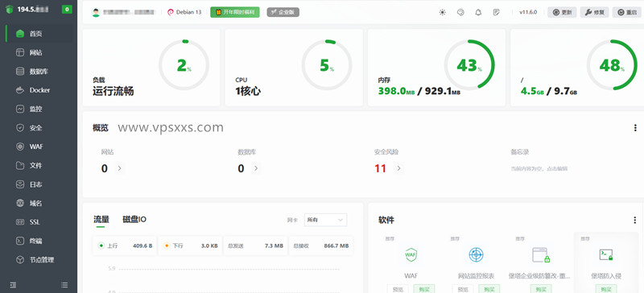Click the Debian 13 system label
644x293 pixels.
[184, 12]
